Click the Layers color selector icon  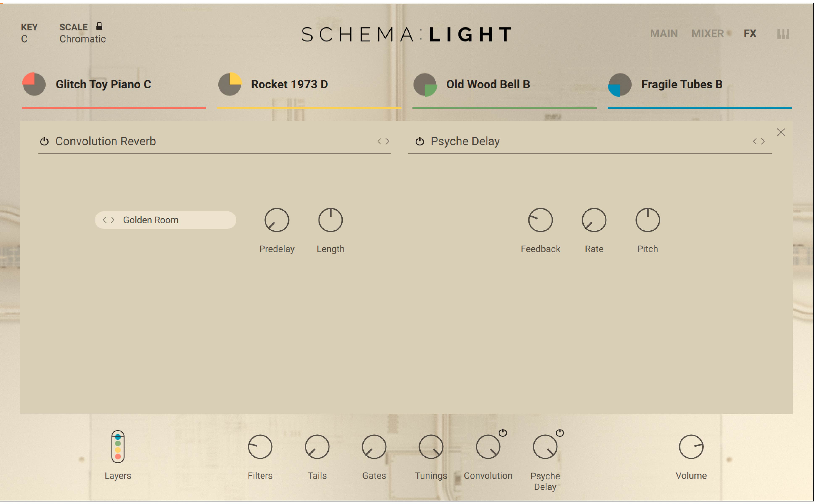tap(118, 446)
